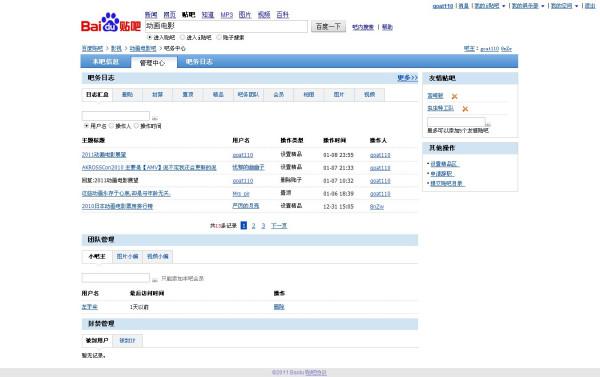This screenshot has width=600, height=377.
Task: Select the 封禁 log sub-tab
Action: click(158, 95)
